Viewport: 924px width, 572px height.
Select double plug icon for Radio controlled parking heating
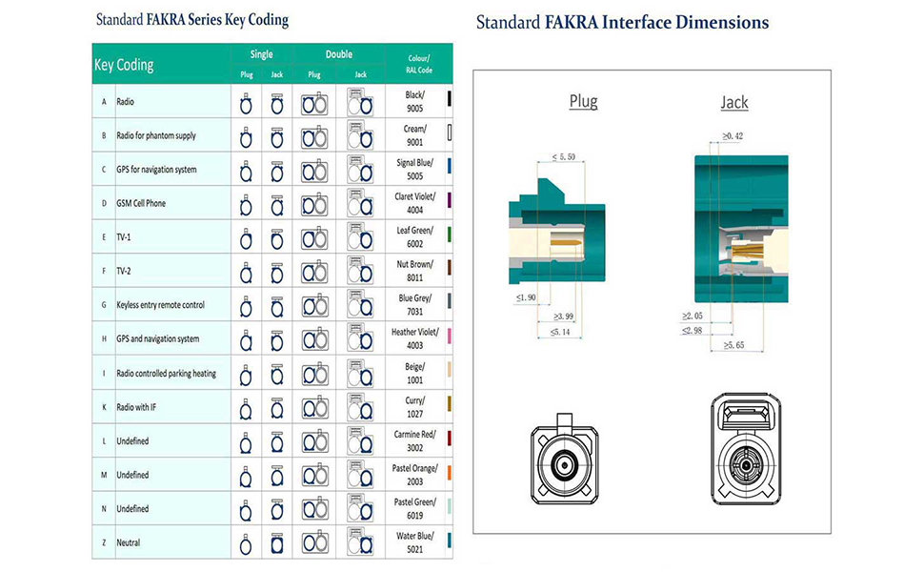click(x=314, y=375)
